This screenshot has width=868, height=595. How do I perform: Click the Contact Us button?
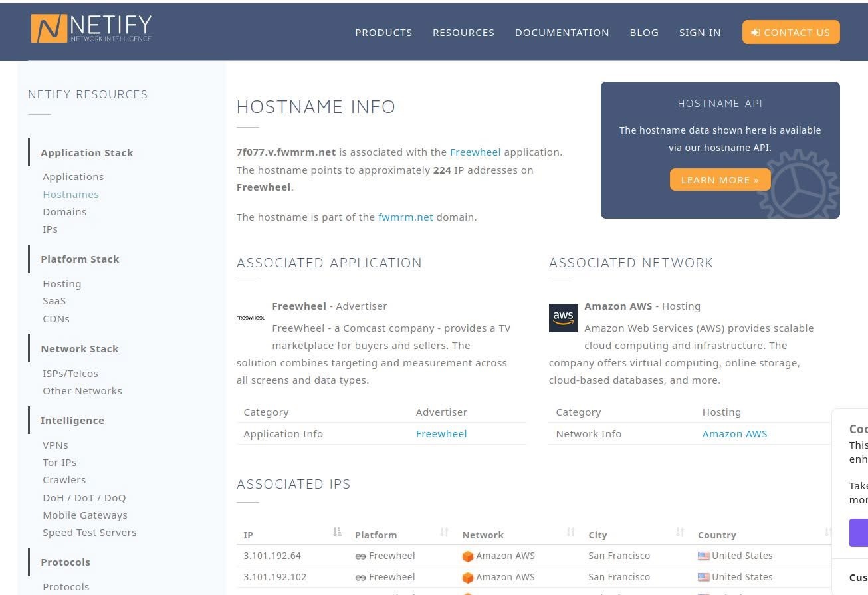coord(791,32)
